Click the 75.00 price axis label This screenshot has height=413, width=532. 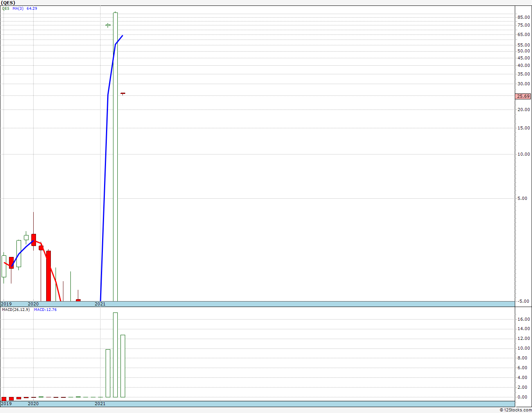click(x=523, y=25)
